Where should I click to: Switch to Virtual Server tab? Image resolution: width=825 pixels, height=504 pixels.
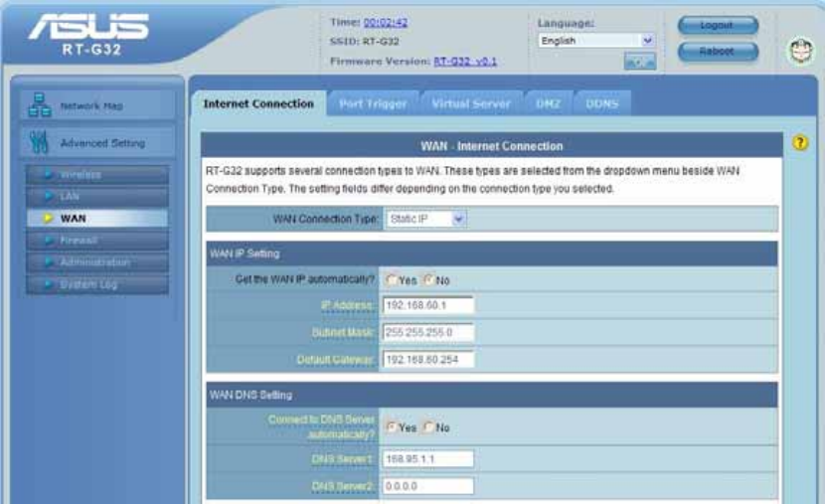tap(471, 103)
